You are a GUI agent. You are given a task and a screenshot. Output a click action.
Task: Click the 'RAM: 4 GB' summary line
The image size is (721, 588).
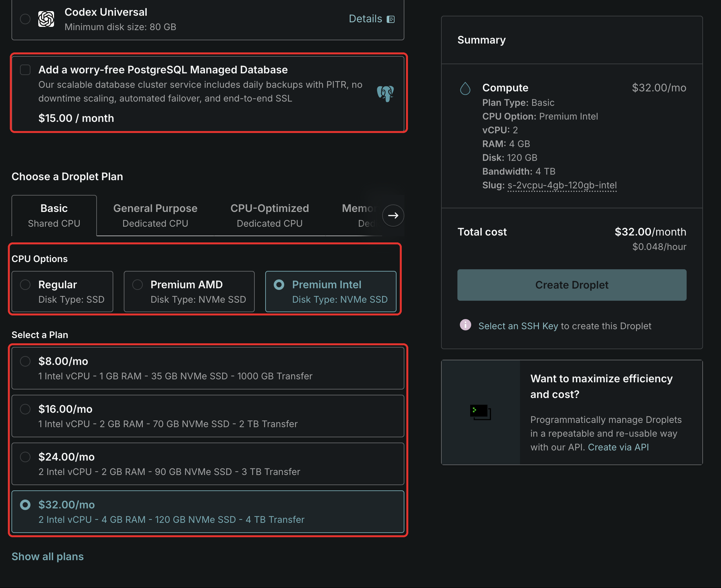click(x=506, y=144)
